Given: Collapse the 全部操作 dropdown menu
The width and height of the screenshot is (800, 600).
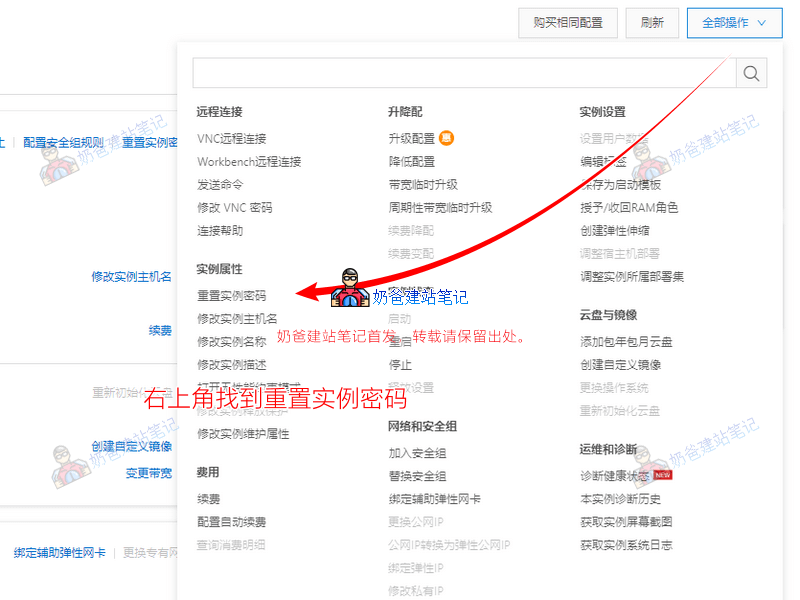Looking at the screenshot, I should [733, 22].
